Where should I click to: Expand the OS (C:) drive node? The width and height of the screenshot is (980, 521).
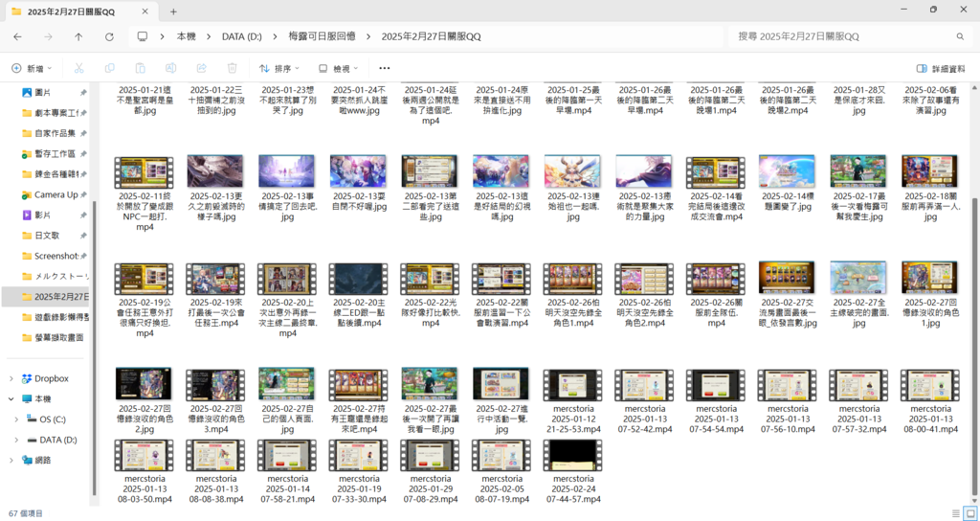17,419
